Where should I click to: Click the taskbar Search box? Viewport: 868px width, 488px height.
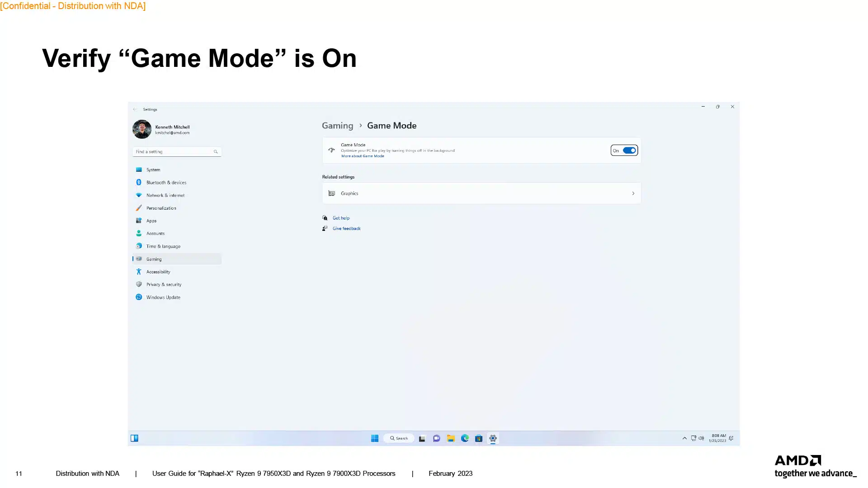tap(399, 438)
